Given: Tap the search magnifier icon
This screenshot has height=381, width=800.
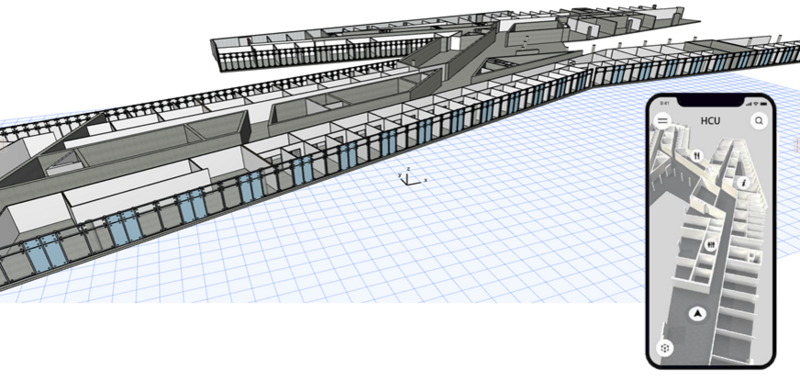Looking at the screenshot, I should click(x=759, y=121).
